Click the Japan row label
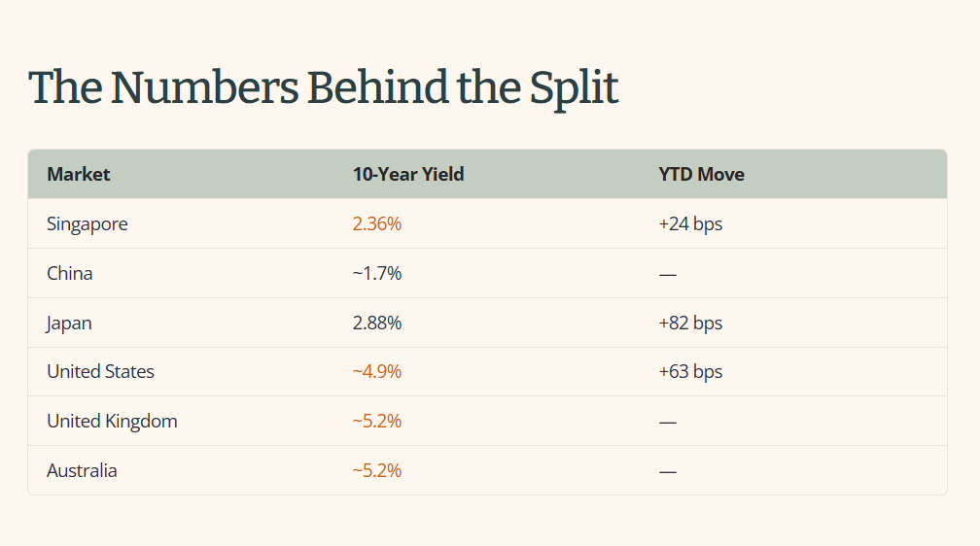Viewport: 980px width, 546px height. [69, 324]
